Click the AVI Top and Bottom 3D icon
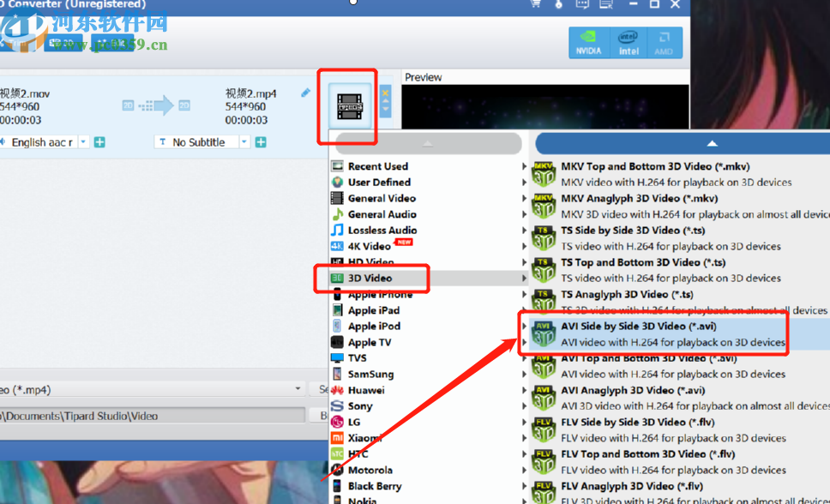830x504 pixels. pos(544,366)
